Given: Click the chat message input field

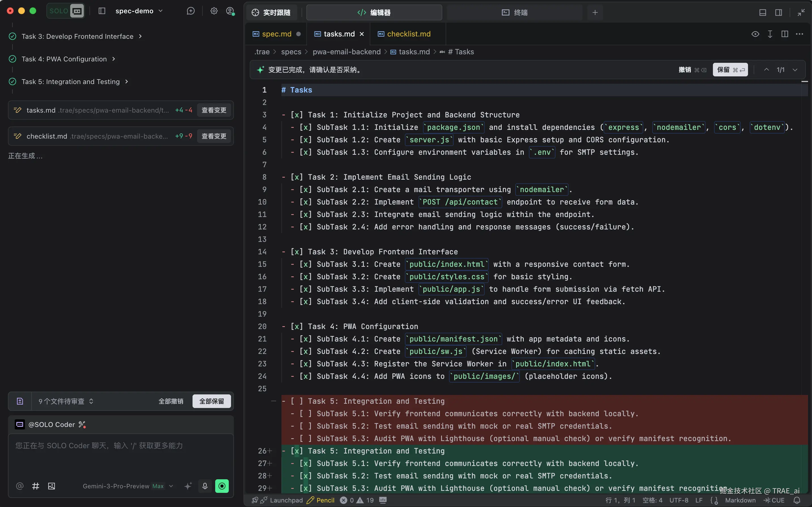Looking at the screenshot, I should [121, 456].
